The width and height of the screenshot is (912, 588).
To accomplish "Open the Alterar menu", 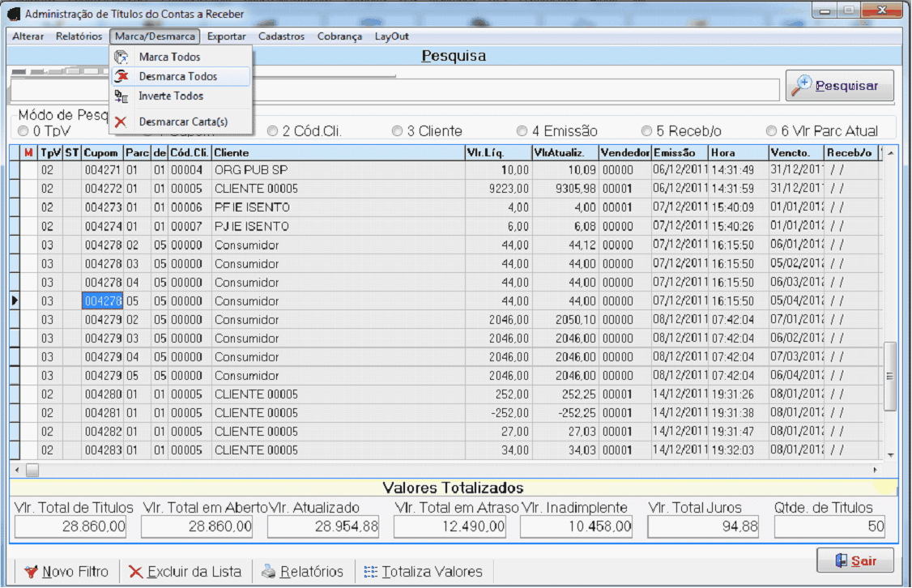I will point(28,36).
